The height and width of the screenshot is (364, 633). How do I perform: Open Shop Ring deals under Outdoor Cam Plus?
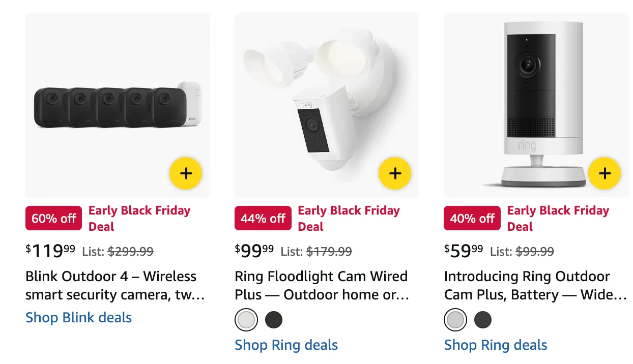[x=496, y=345]
